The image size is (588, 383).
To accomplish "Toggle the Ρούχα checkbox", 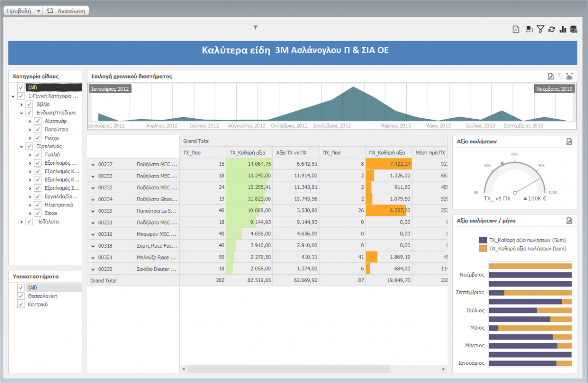I will 37,138.
